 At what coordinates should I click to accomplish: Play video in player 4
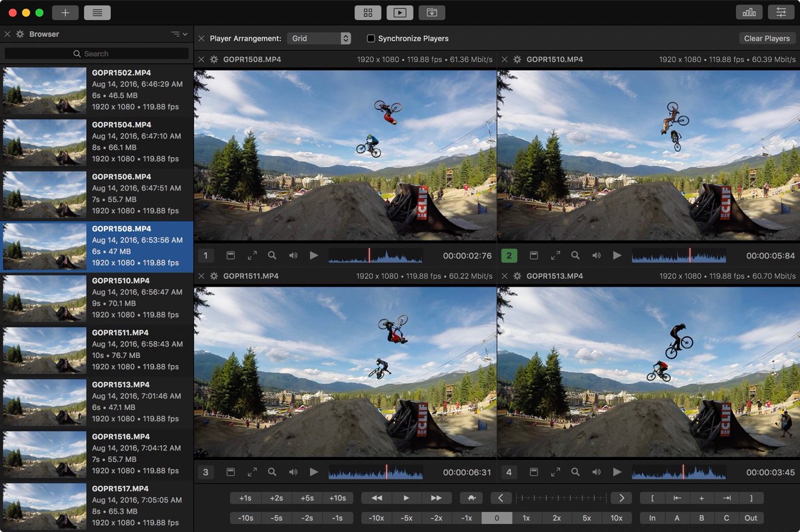pyautogui.click(x=617, y=472)
